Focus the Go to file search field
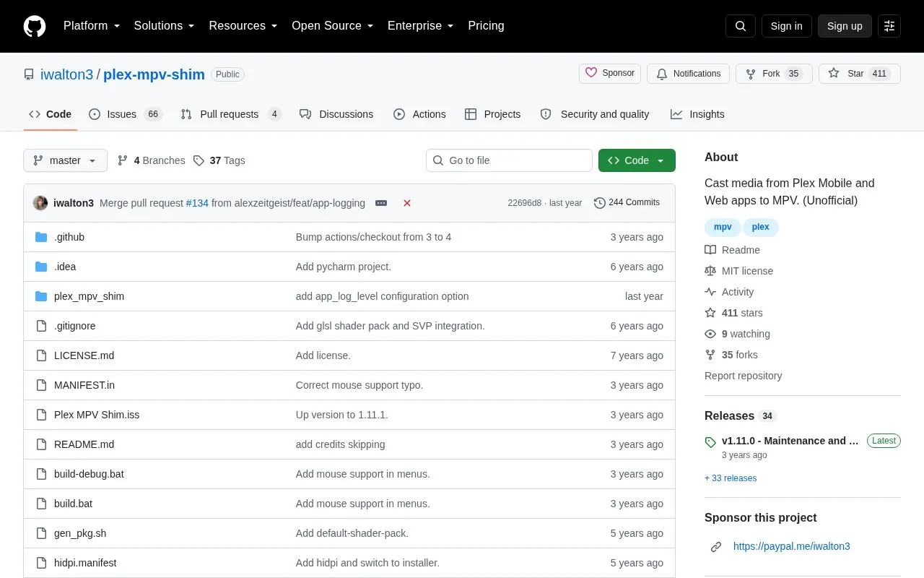924x578 pixels. [509, 160]
